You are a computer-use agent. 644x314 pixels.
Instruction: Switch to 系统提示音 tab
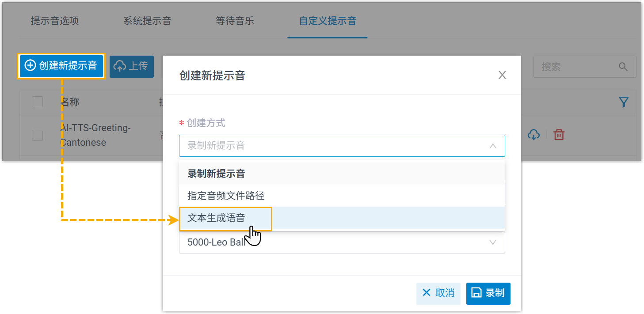point(147,21)
